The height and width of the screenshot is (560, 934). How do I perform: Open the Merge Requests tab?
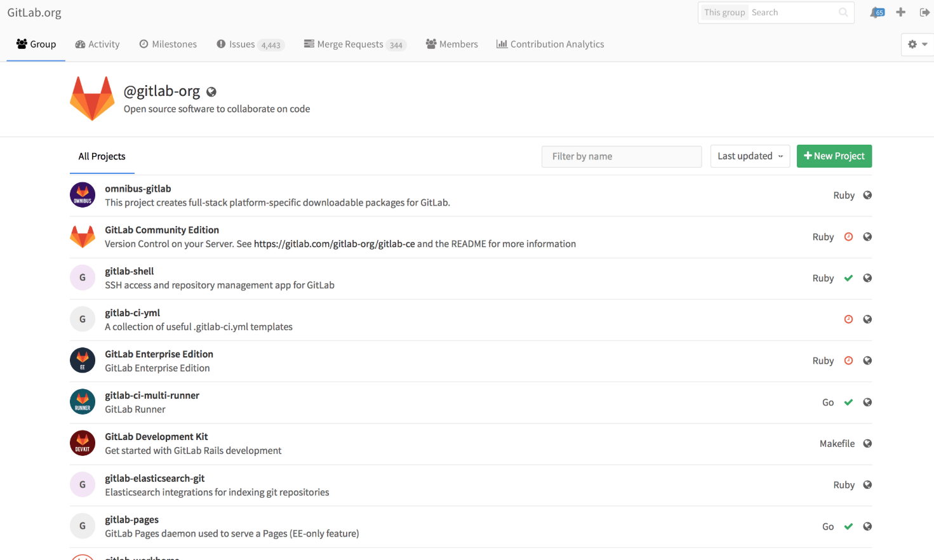[355, 44]
